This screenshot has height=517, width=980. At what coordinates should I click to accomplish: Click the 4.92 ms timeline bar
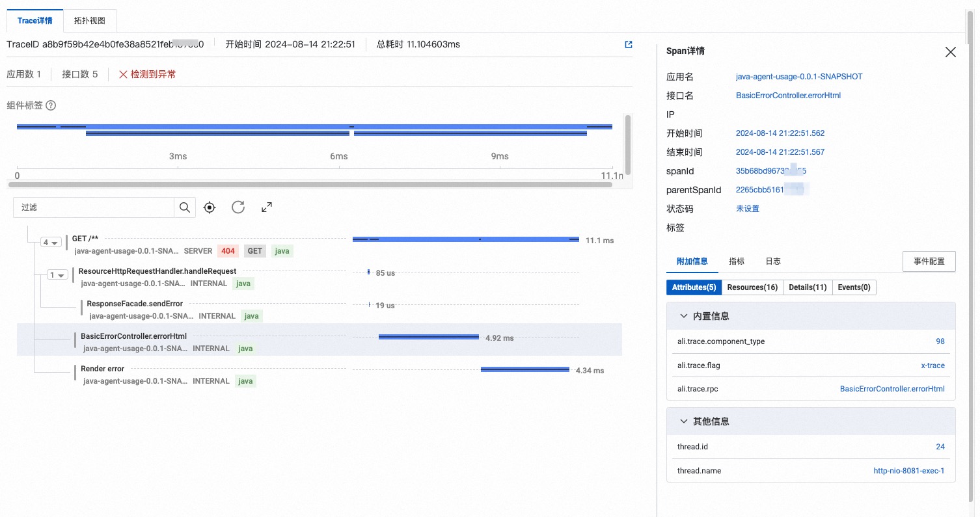[429, 337]
